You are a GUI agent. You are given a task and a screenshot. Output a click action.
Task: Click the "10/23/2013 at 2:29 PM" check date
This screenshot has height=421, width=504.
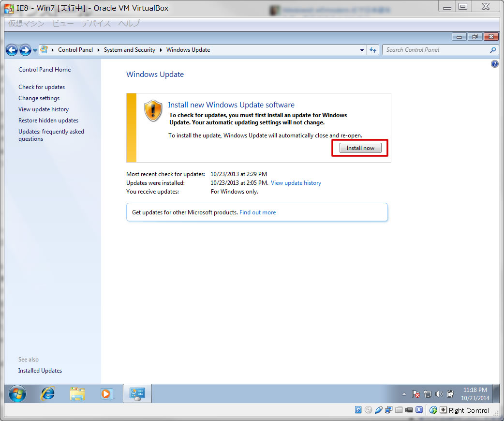238,174
